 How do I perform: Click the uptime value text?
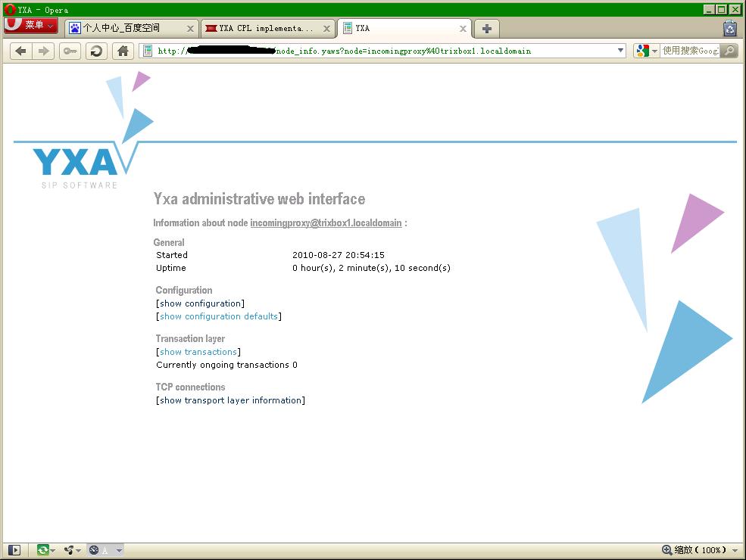tap(371, 268)
